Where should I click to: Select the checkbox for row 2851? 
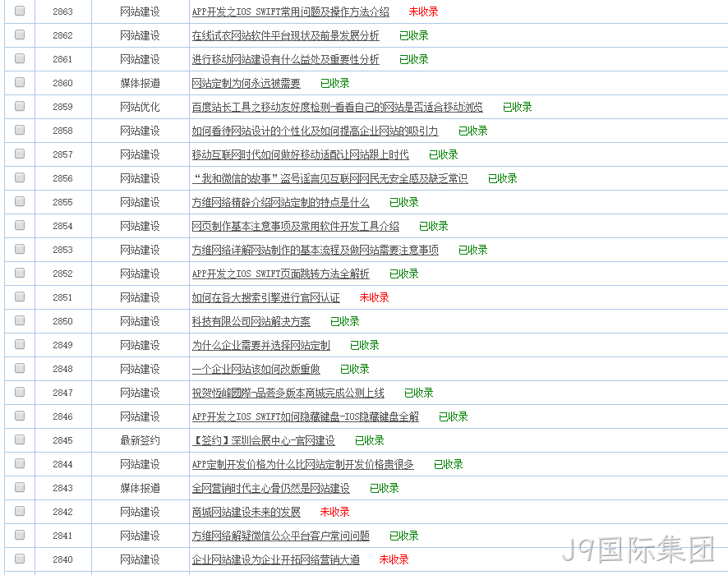20,297
